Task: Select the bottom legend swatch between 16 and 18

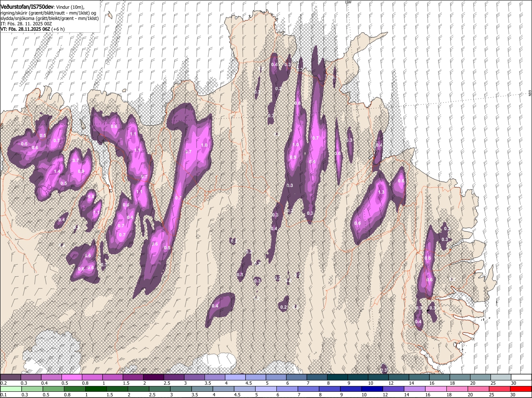Action: coord(437,389)
